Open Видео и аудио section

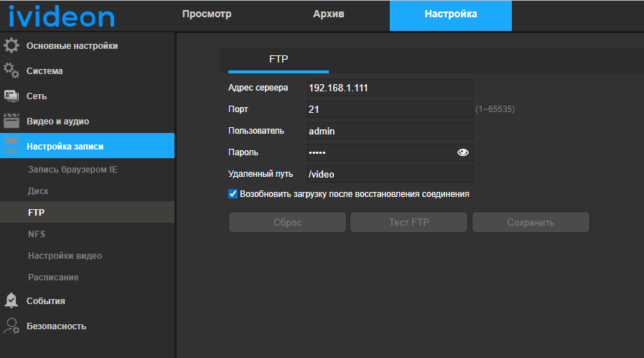click(x=87, y=121)
